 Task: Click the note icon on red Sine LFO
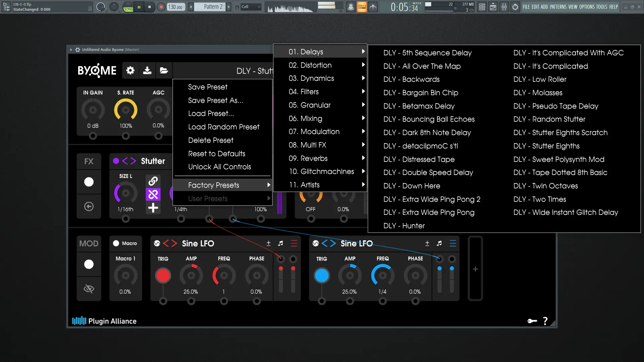coord(280,243)
